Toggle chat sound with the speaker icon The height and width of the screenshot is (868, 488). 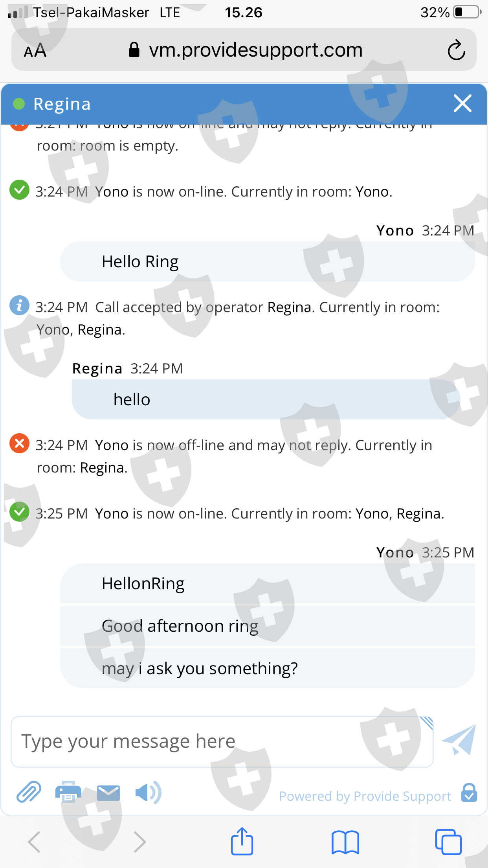tap(147, 793)
